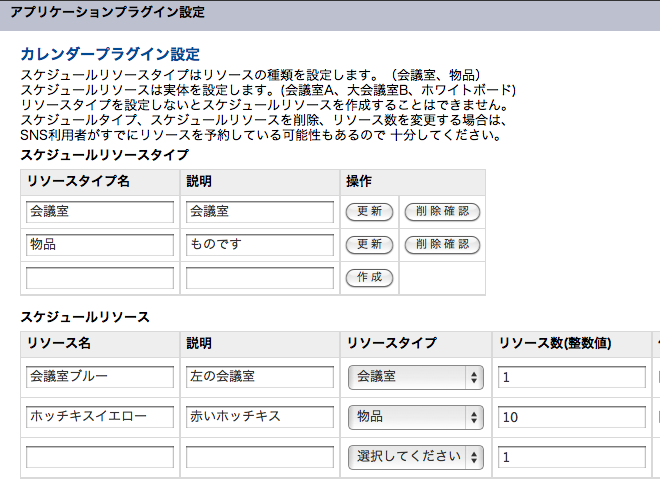
Task: Edit resource name field 会議室ブルー
Action: tap(100, 377)
